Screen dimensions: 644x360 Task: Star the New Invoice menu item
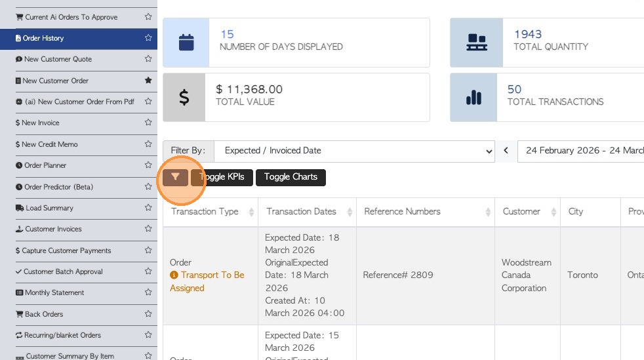[x=148, y=123]
